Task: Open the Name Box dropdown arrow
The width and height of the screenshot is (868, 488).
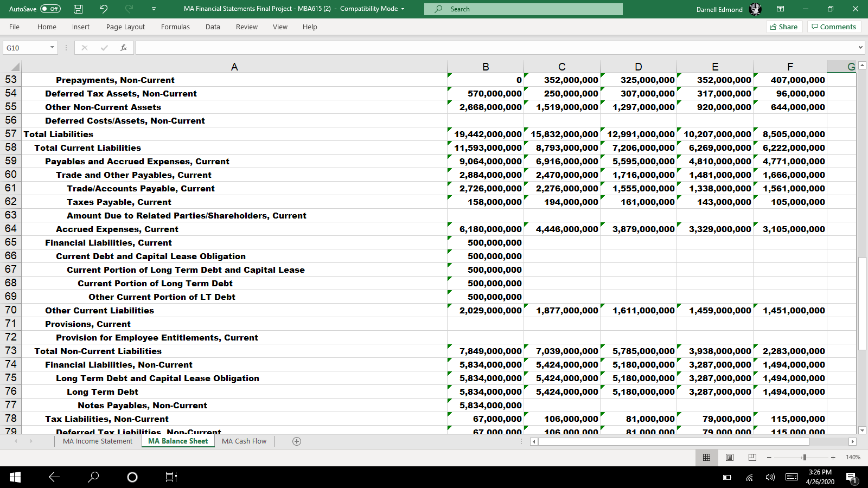Action: pos(52,48)
